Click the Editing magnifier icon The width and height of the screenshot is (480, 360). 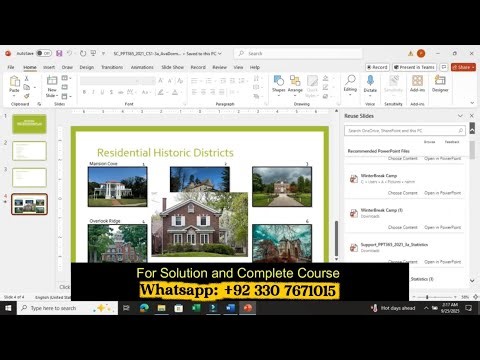pos(350,80)
